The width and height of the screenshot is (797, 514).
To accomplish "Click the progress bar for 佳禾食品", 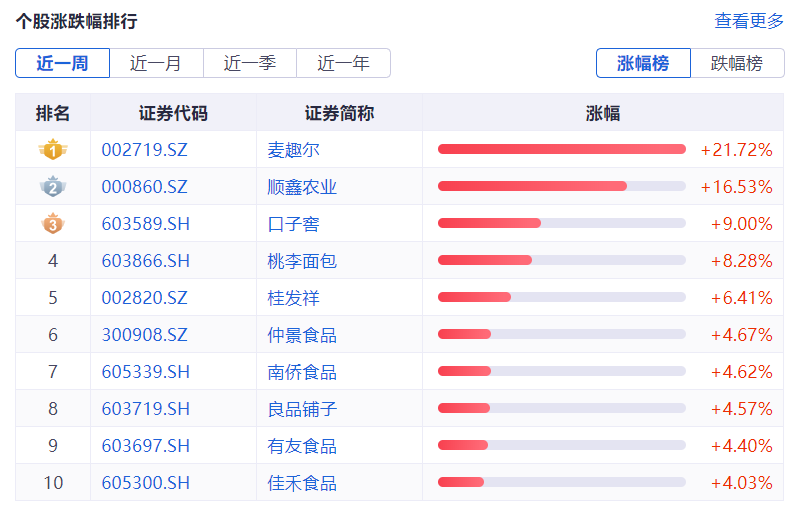I will (562, 482).
